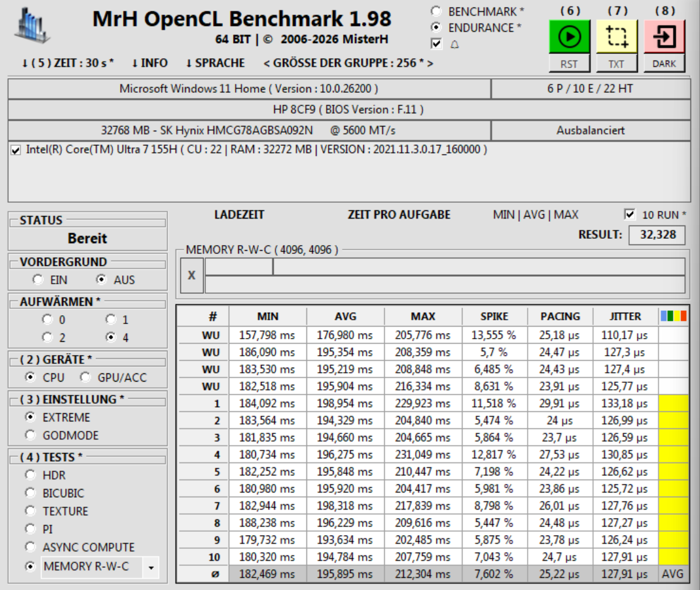Exit via the pink door-arrow icon

(x=664, y=37)
